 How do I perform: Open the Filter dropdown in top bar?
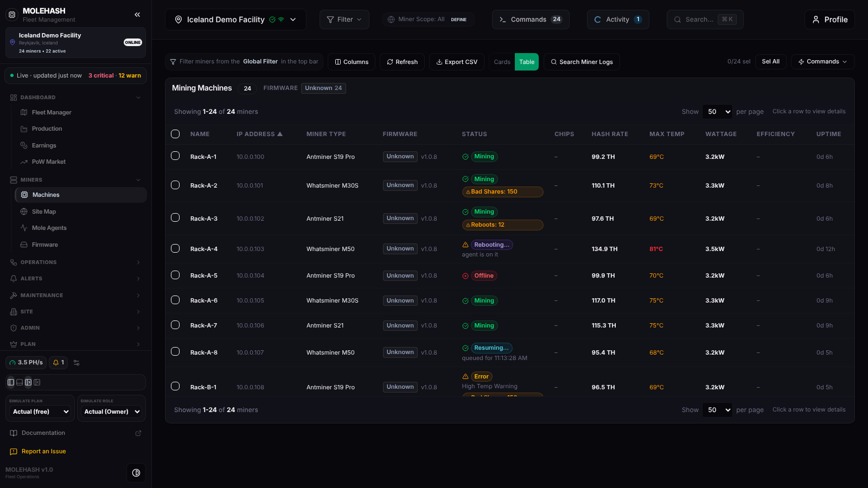pyautogui.click(x=344, y=20)
